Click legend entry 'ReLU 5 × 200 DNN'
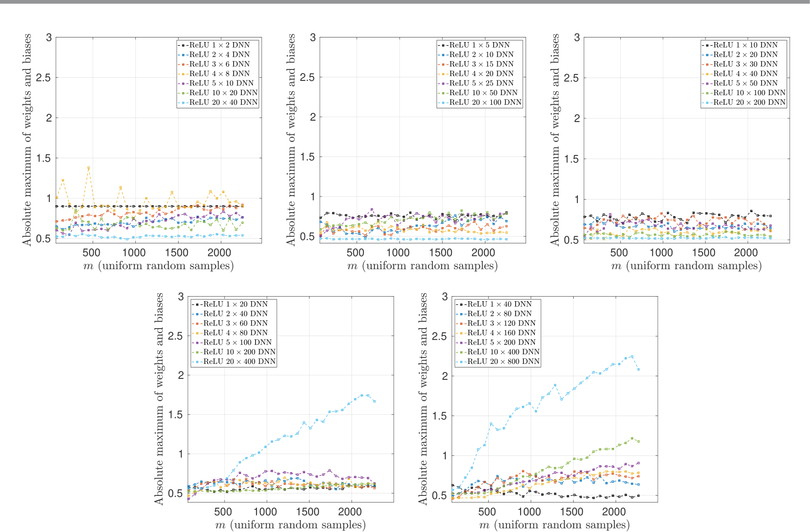This screenshot has width=810, height=532. (496, 342)
